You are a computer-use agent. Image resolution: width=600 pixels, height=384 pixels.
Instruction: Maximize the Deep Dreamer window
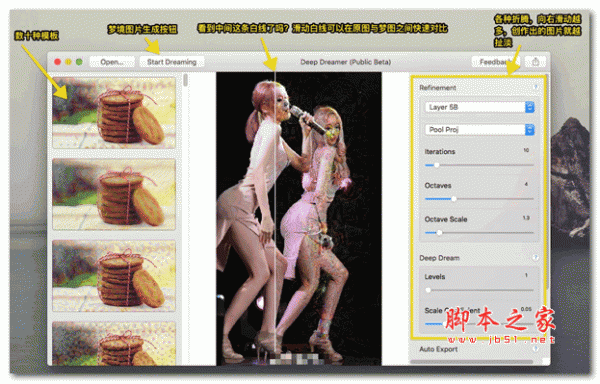[x=79, y=62]
